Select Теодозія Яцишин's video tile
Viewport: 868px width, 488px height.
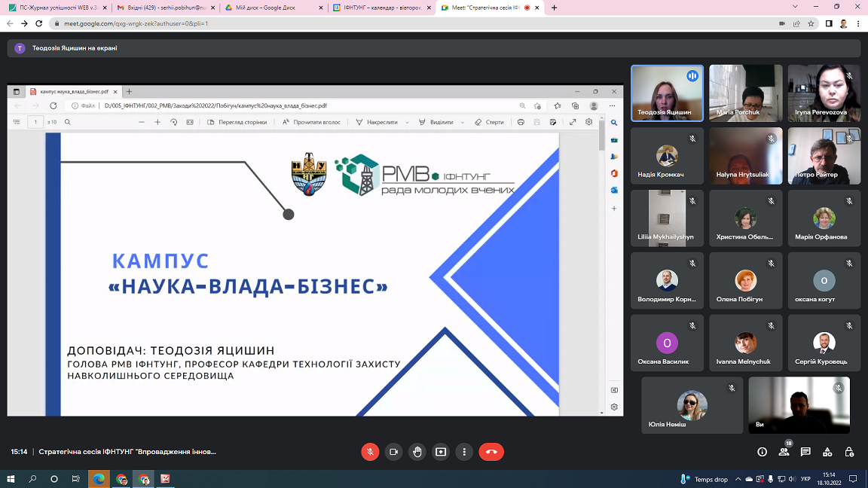tap(667, 93)
